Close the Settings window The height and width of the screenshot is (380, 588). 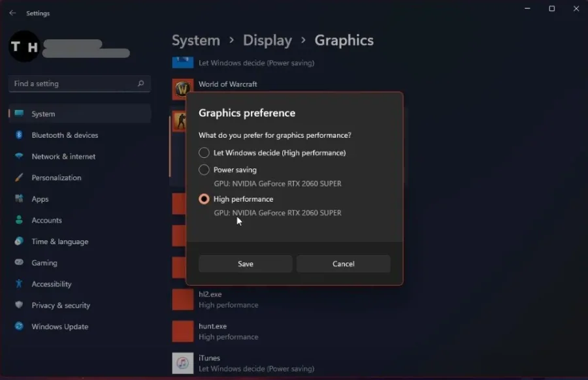coord(576,8)
